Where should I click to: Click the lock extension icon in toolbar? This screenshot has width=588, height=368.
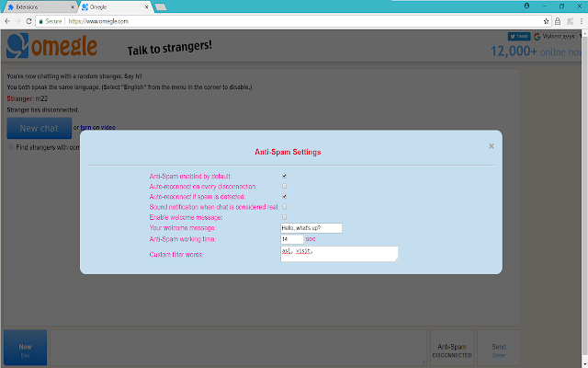[x=558, y=21]
